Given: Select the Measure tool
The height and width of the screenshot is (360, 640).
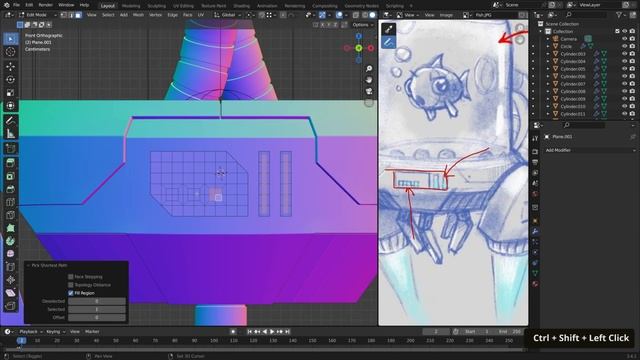Looking at the screenshot, I should click(11, 133).
